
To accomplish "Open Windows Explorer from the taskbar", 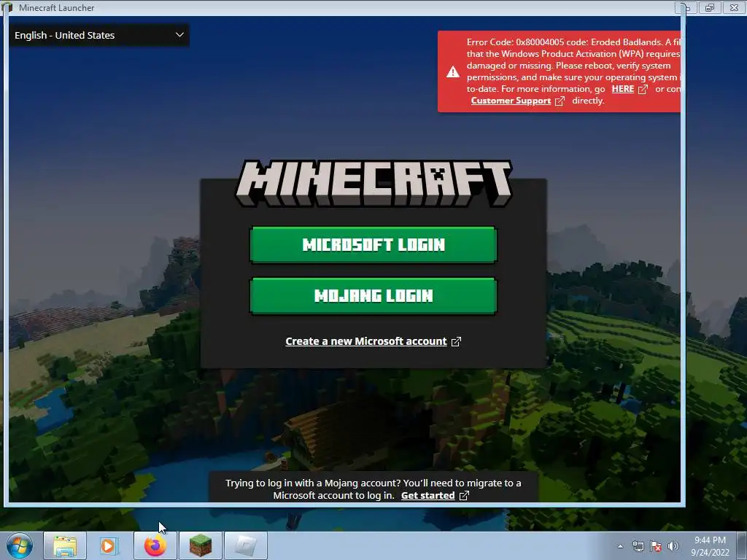I will point(65,545).
